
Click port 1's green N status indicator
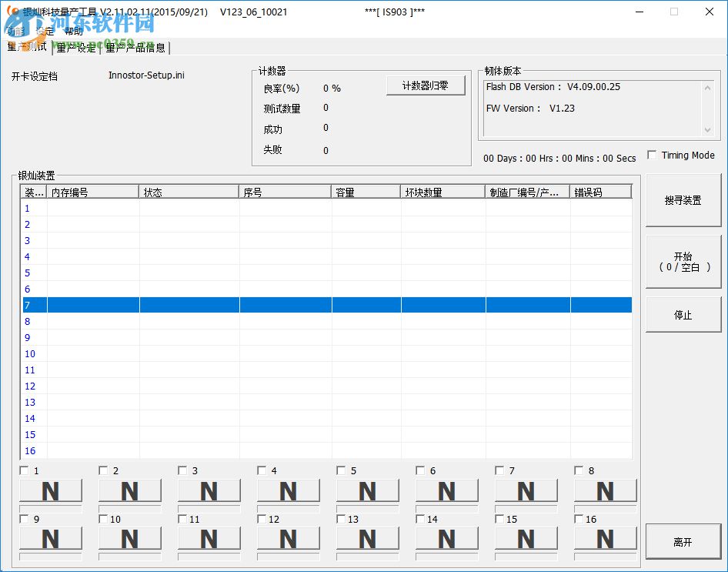point(51,490)
